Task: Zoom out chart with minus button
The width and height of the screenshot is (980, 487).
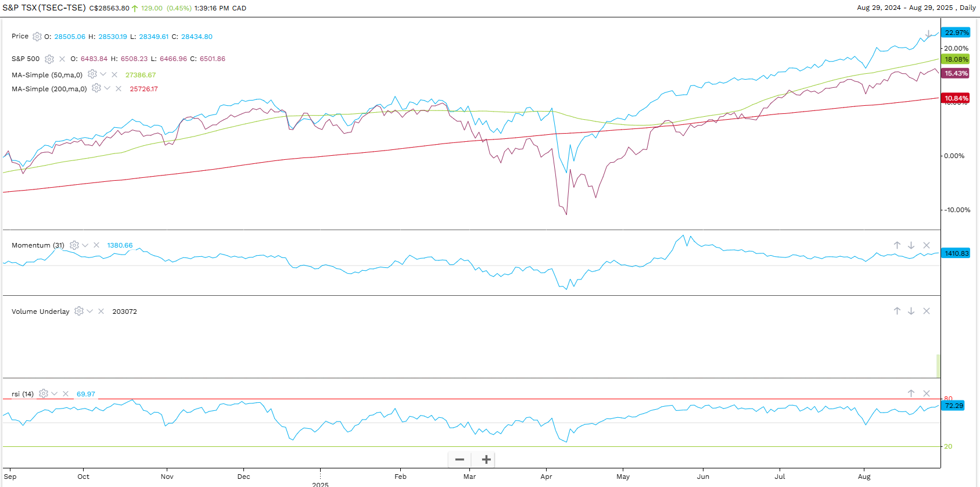Action: coord(460,460)
